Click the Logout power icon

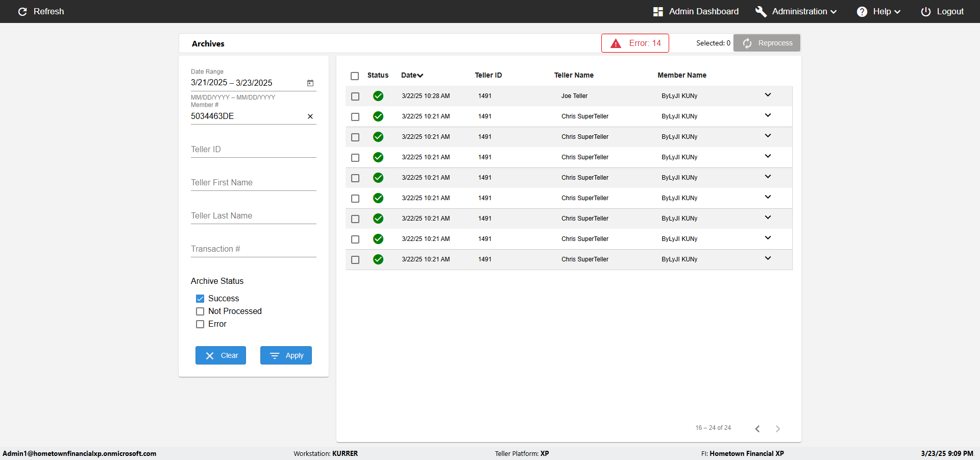[x=925, y=12]
